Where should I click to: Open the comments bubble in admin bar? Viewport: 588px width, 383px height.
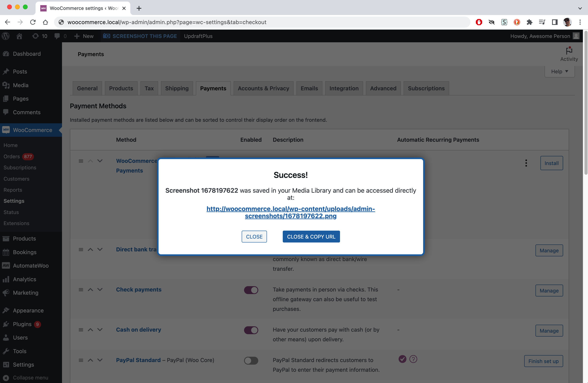point(60,36)
